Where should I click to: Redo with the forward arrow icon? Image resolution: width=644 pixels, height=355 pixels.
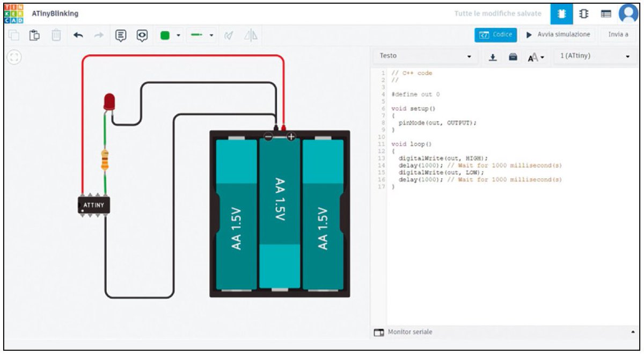[x=99, y=35]
